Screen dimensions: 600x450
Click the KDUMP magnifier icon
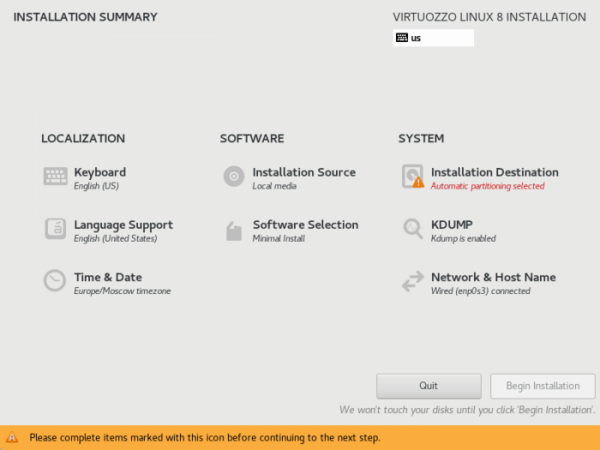tap(412, 229)
